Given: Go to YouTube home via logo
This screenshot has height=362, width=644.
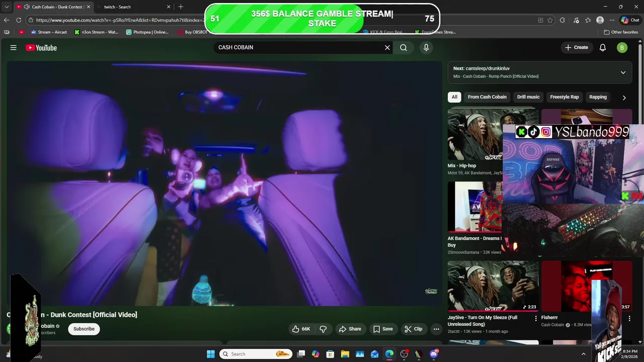Looking at the screenshot, I should pos(41,48).
